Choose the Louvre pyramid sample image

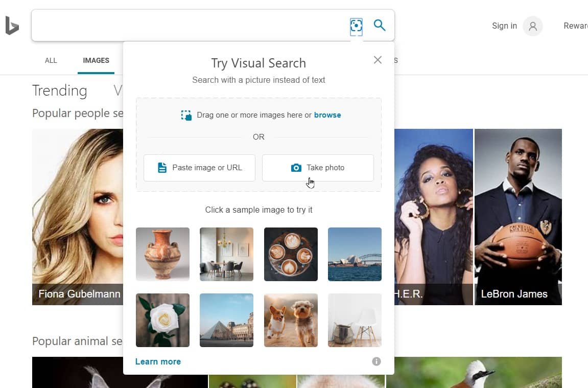tap(226, 320)
